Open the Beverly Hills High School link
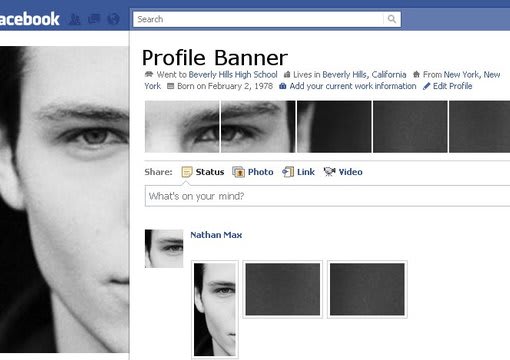 [233, 75]
